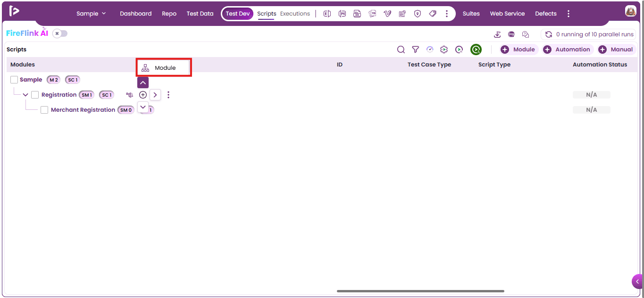Click the Automation add button
Viewport: 644px width, 298px height.
pos(567,50)
